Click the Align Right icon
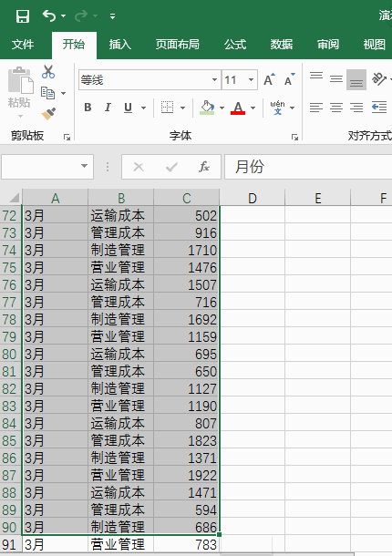The width and height of the screenshot is (392, 556). coord(356,108)
